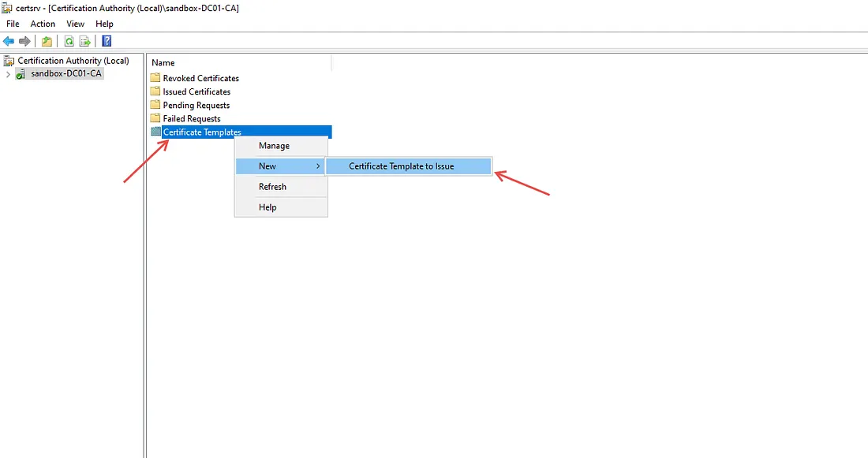Open the New submenu arrow
The height and width of the screenshot is (458, 868).
(318, 166)
